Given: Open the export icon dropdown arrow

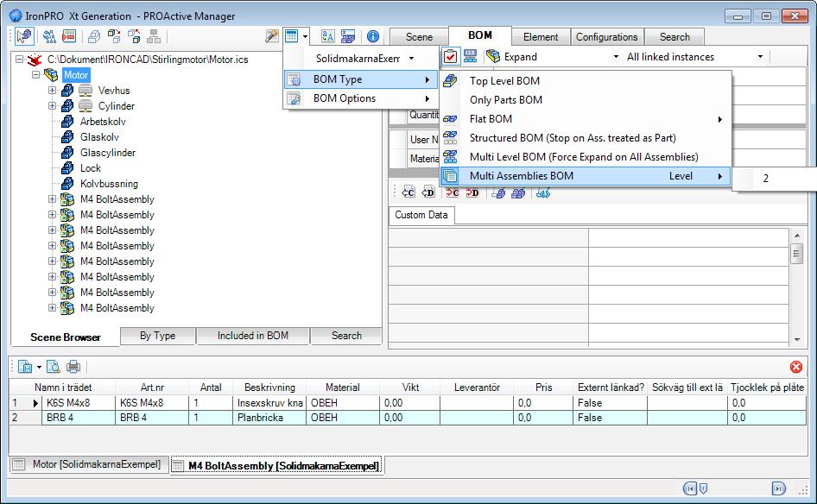Looking at the screenshot, I should click(x=39, y=368).
